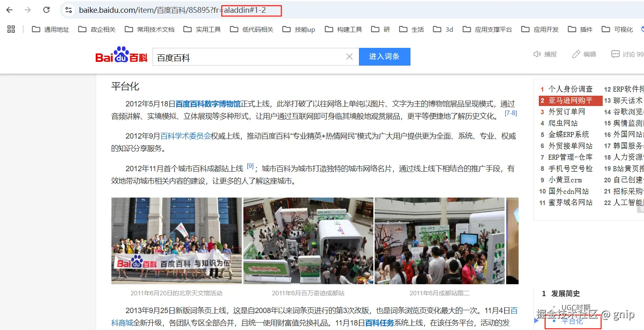Screen dimensions: 644x330
Task: Open the apps grid icon in bookmarks bar
Action: click(x=11, y=29)
